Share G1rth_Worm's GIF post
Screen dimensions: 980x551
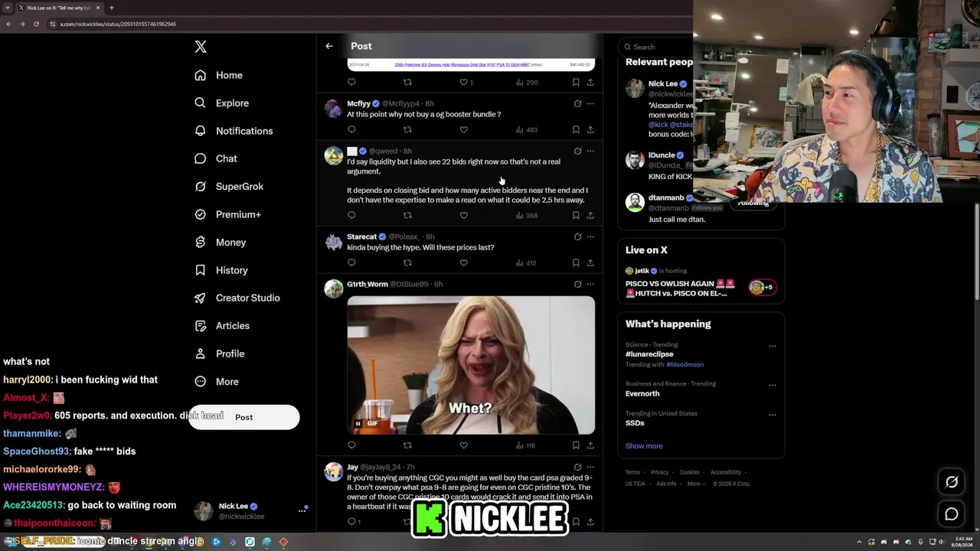click(590, 445)
